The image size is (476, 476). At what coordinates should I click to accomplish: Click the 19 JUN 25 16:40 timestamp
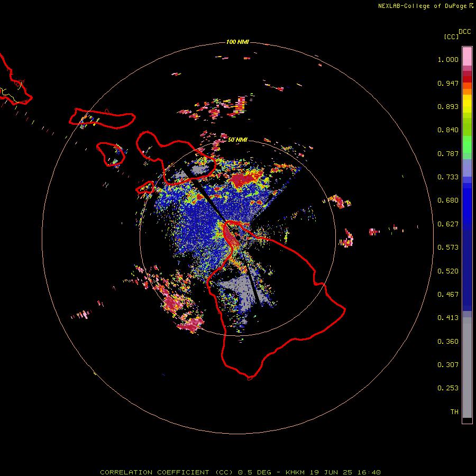(345, 472)
